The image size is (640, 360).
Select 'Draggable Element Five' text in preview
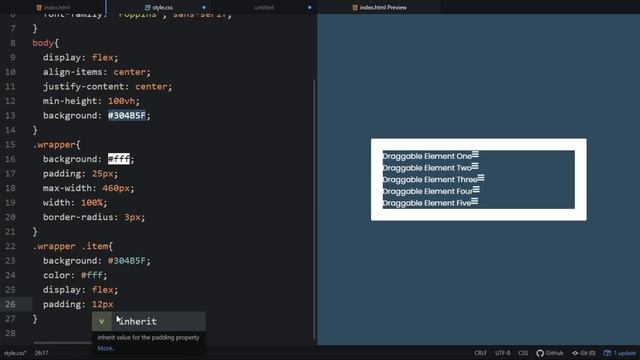pos(427,203)
